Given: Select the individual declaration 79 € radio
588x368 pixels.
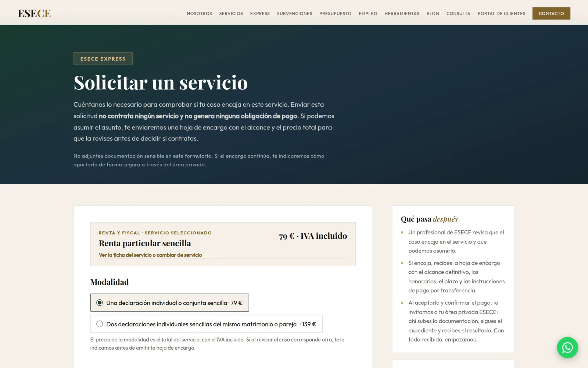Looking at the screenshot, I should [100, 302].
